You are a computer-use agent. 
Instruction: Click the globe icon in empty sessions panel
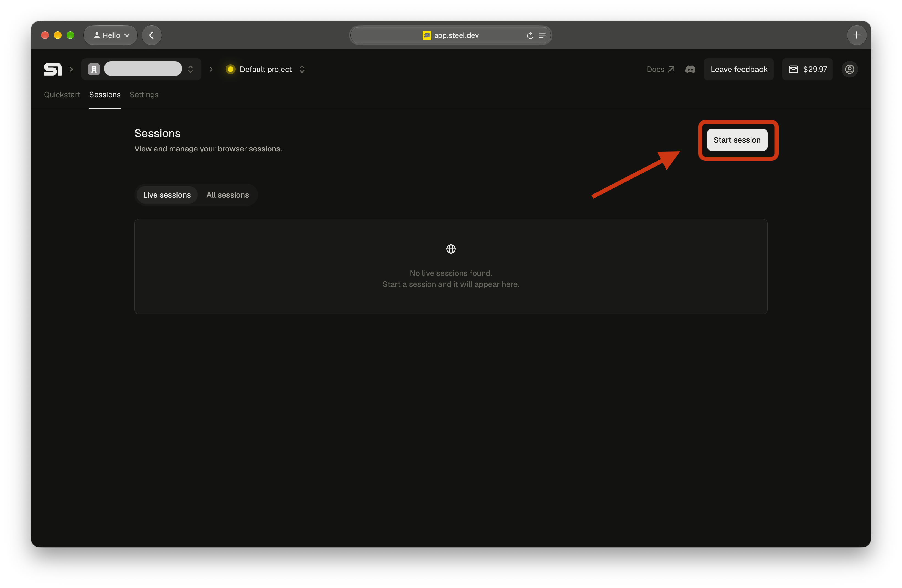[451, 249]
